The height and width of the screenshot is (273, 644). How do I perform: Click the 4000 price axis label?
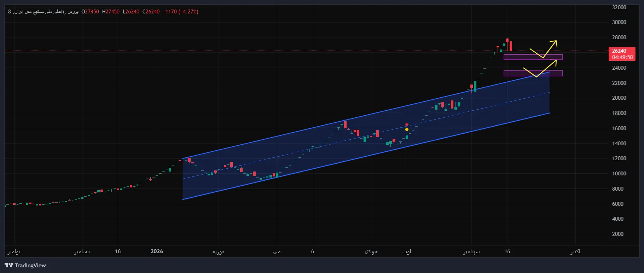[617, 219]
